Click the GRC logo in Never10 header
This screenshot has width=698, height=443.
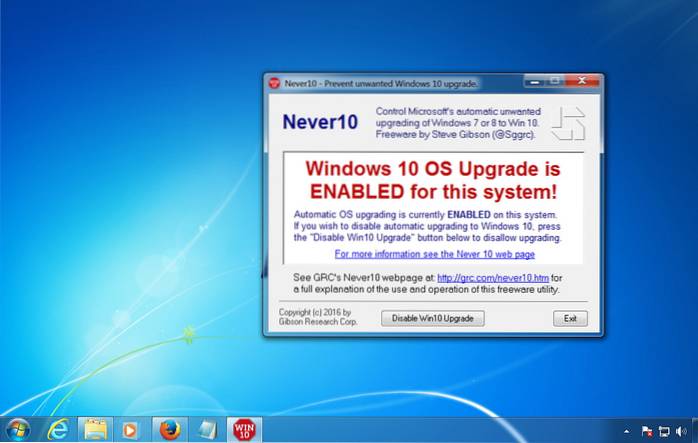coord(569,122)
